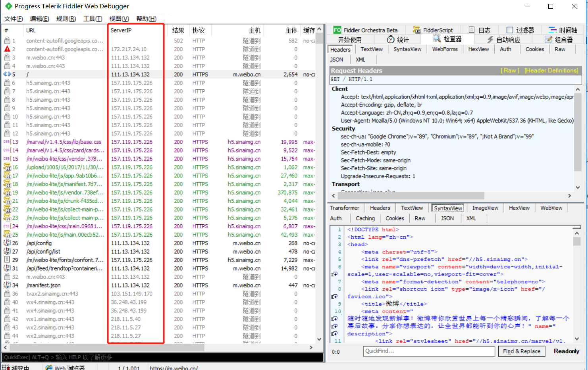Click the Accept-Encoding: gzip, deflate, br header
Image resolution: width=588 pixels, height=370 pixels.
click(x=382, y=105)
